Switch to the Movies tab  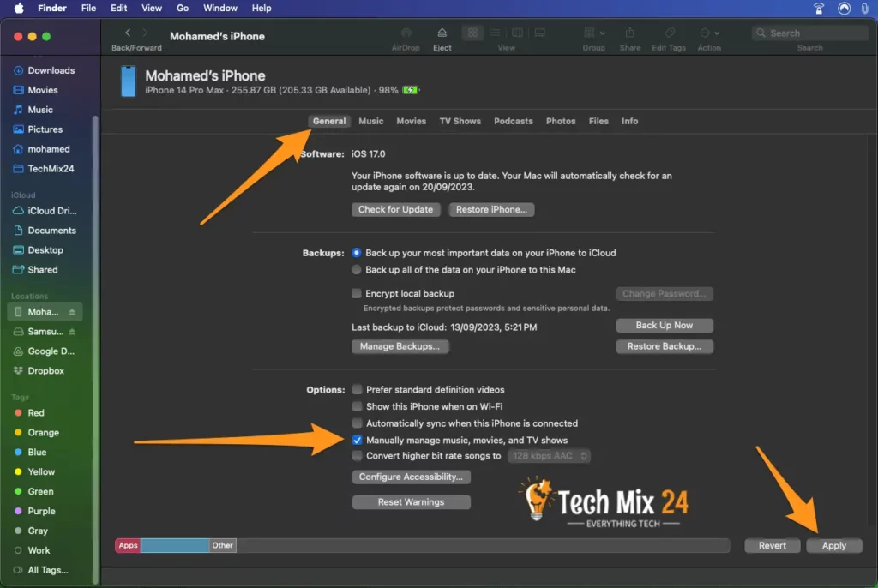pos(411,121)
